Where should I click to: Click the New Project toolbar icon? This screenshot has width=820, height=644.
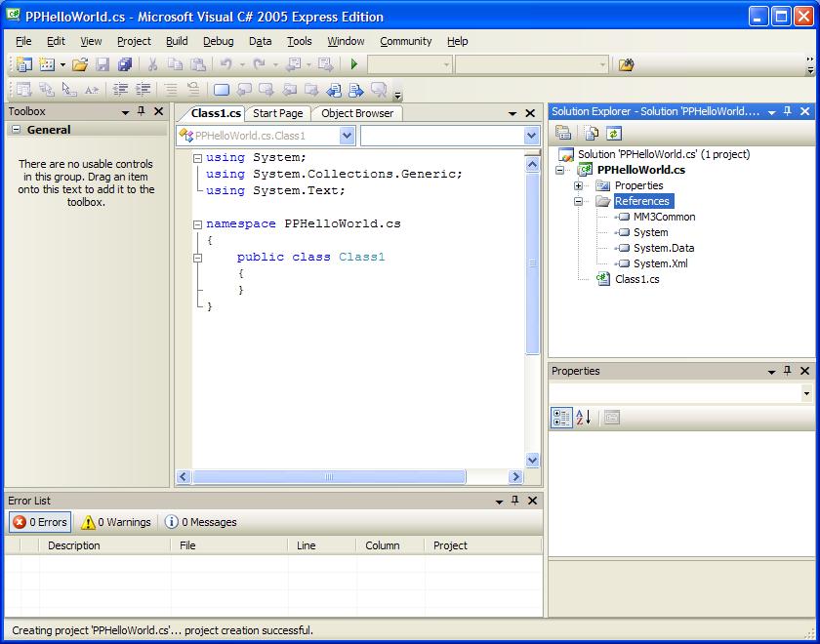[x=24, y=64]
